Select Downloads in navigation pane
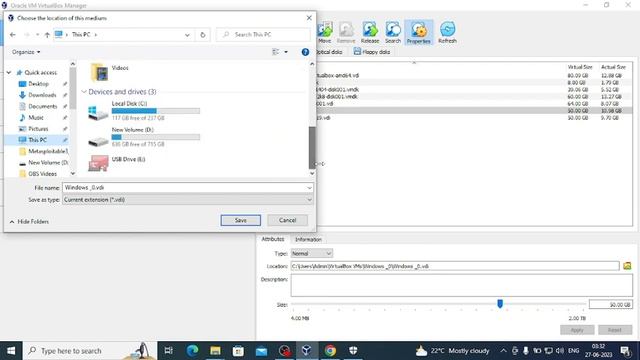 coord(42,95)
